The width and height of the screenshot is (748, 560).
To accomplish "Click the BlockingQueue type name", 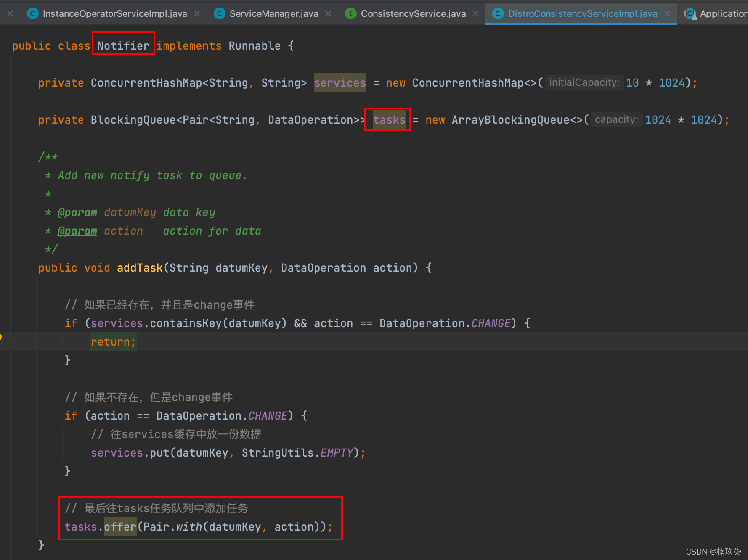I will click(x=133, y=120).
